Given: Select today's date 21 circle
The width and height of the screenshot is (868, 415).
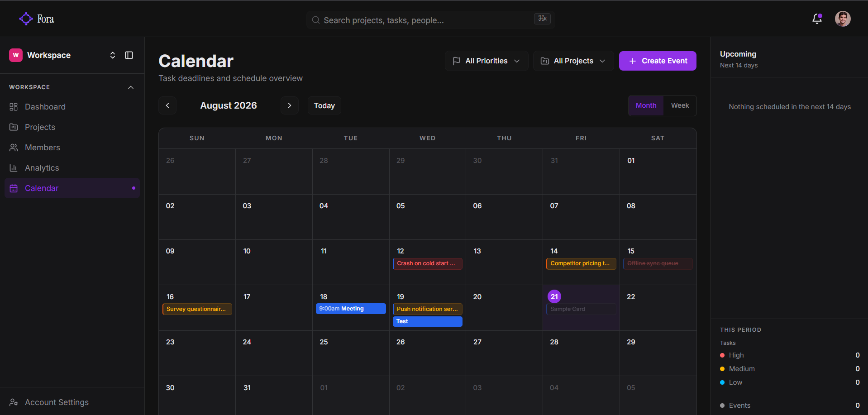Looking at the screenshot, I should click(554, 296).
